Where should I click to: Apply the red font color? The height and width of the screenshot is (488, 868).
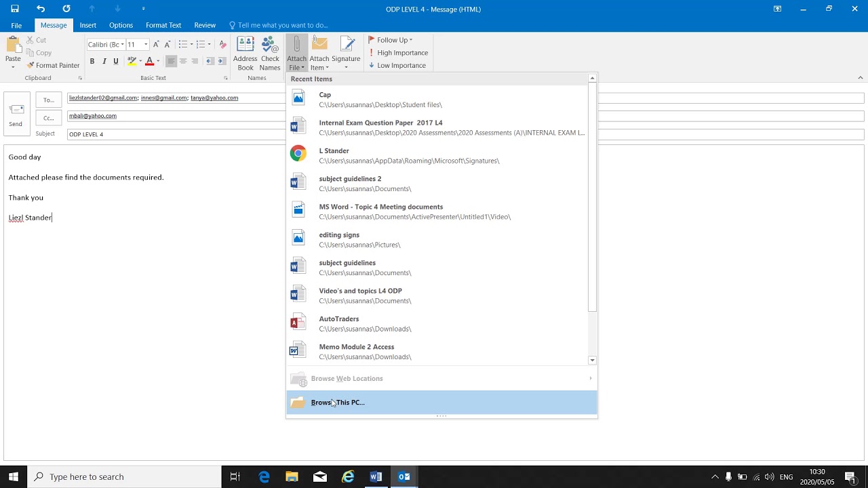[x=150, y=61]
